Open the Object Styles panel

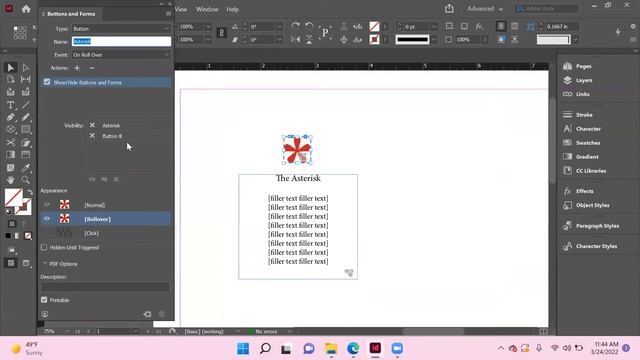[586, 205]
